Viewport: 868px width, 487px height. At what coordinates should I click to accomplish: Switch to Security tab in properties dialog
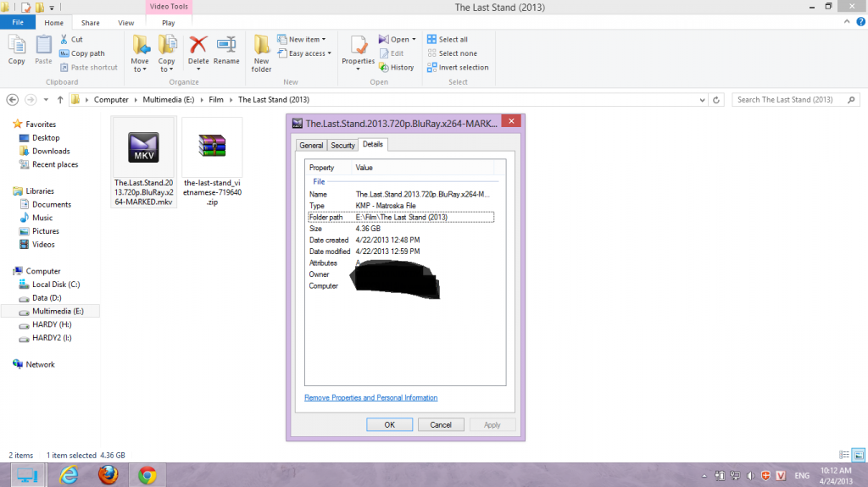coord(342,145)
